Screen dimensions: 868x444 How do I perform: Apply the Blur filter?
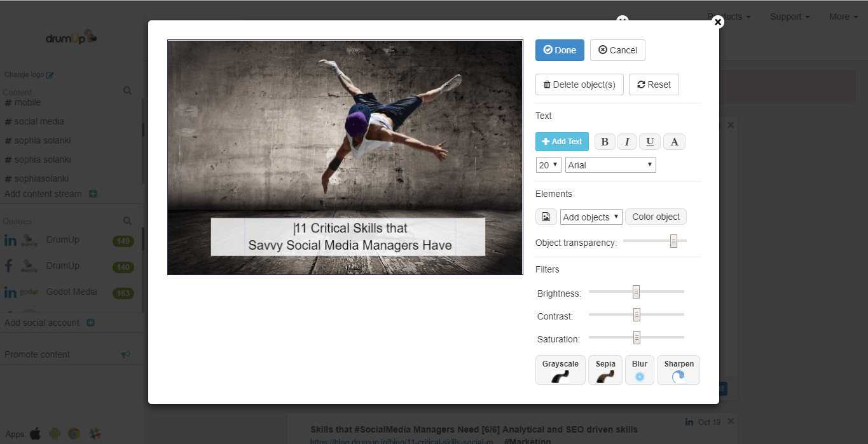point(639,370)
